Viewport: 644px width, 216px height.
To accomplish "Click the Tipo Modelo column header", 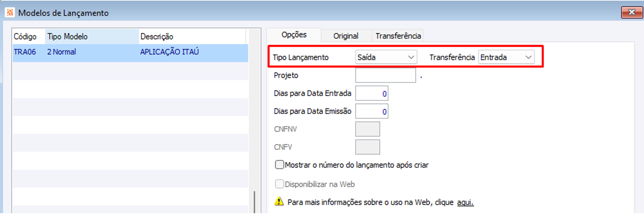I will click(68, 37).
